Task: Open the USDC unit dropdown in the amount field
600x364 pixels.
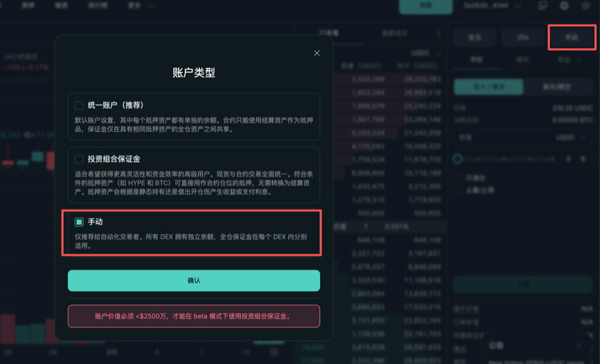Action: (x=571, y=137)
